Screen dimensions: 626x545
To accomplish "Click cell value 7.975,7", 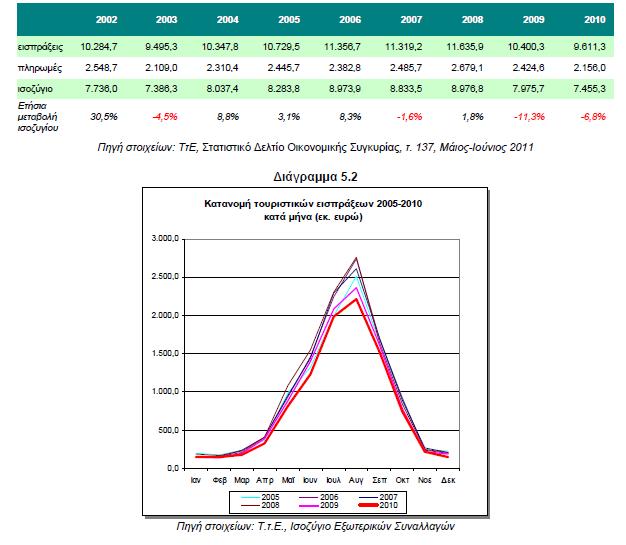I will (x=528, y=89).
